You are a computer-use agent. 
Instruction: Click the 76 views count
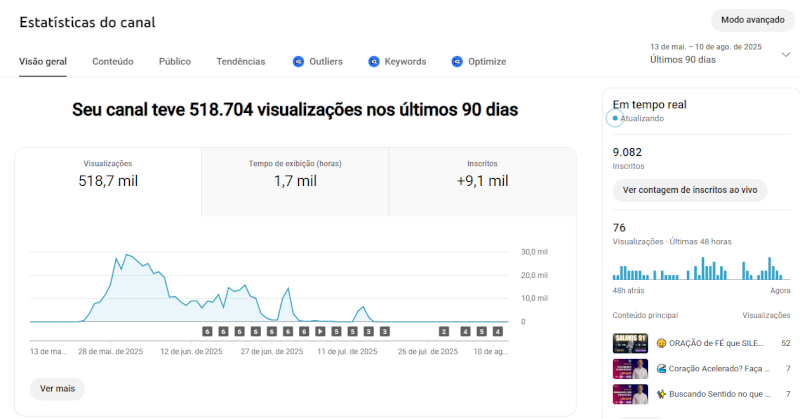[619, 228]
